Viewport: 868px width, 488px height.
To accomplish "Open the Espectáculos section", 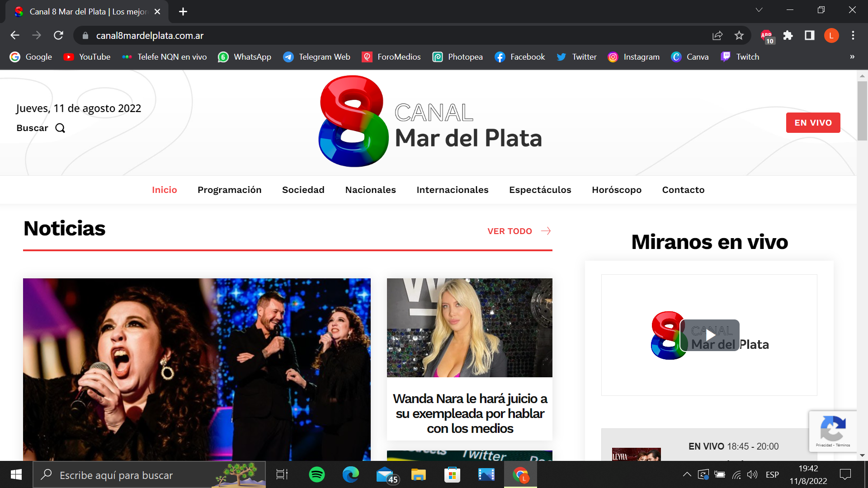I will click(x=540, y=190).
